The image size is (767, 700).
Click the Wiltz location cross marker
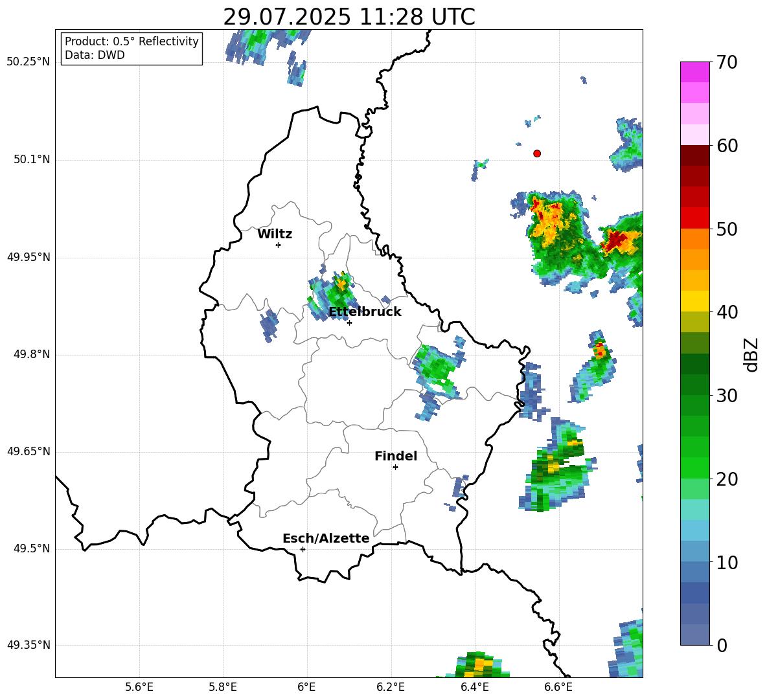(279, 245)
